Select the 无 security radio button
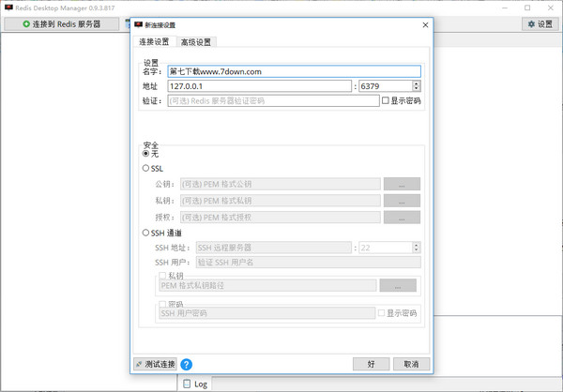This screenshot has width=563, height=392. tap(145, 154)
